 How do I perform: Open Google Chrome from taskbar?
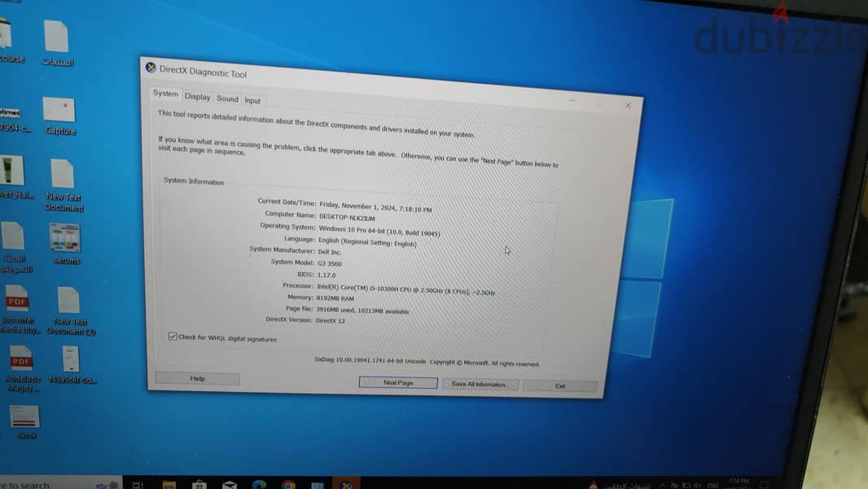tap(288, 485)
